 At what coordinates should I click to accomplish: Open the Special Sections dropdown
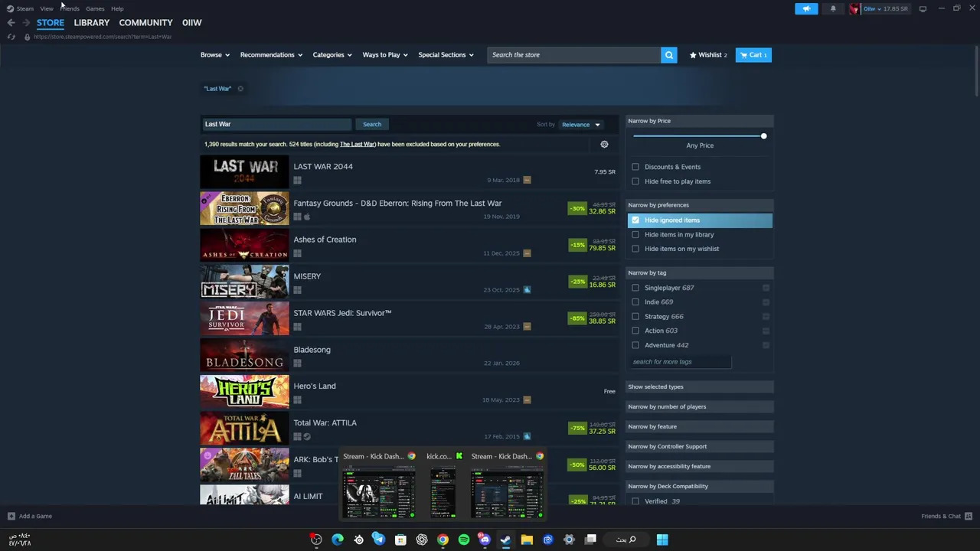[446, 55]
